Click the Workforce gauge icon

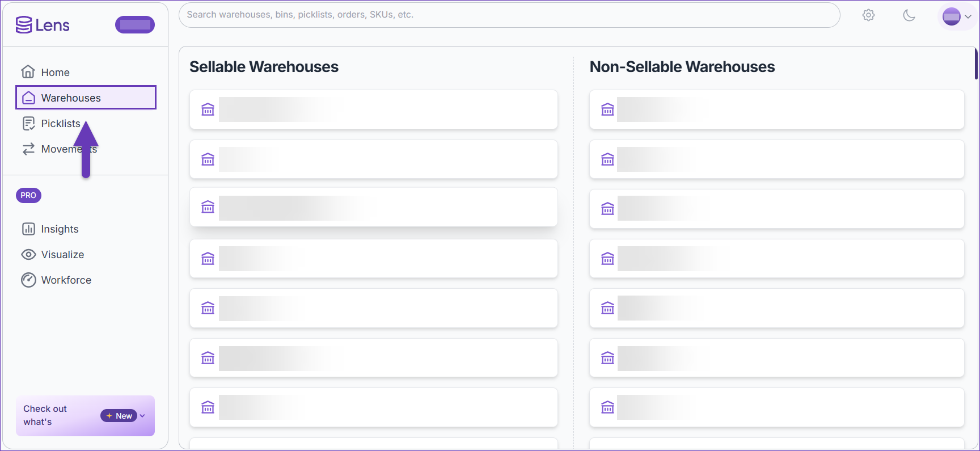(x=28, y=280)
